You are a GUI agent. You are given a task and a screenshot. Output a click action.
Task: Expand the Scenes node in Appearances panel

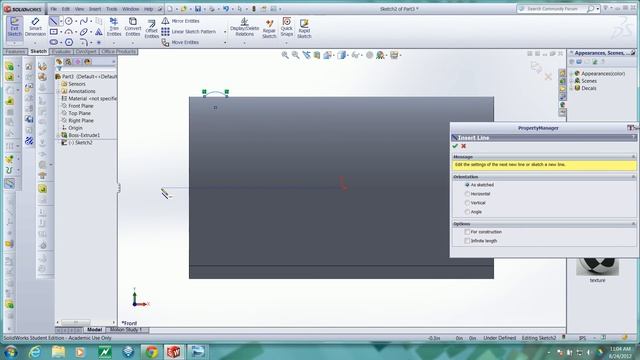tap(571, 81)
